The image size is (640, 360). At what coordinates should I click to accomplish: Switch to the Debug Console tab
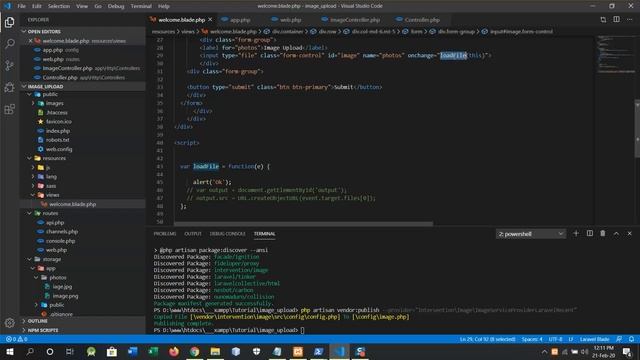227,234
